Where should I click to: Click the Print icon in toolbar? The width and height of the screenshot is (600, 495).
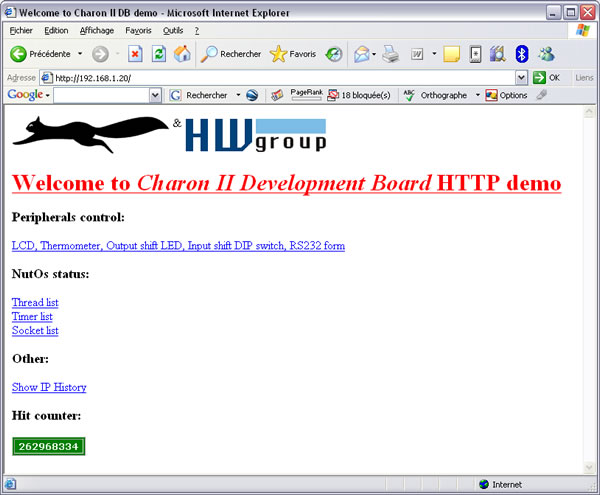[390, 54]
